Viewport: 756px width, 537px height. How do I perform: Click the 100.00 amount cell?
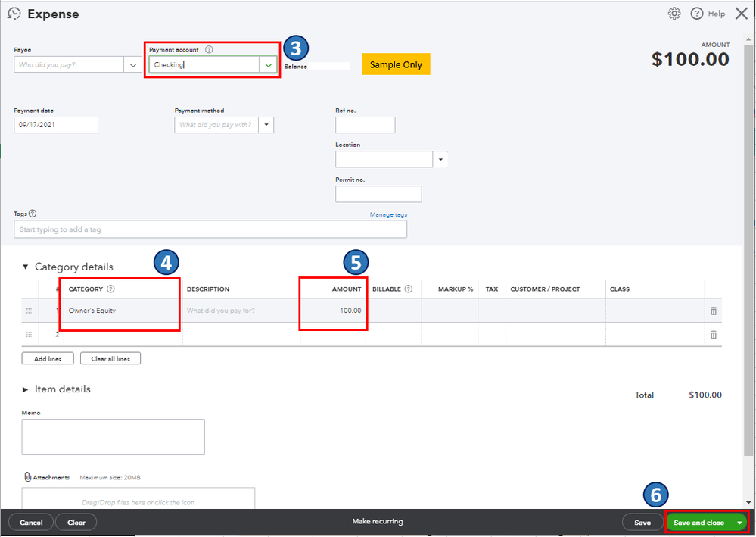click(x=333, y=311)
